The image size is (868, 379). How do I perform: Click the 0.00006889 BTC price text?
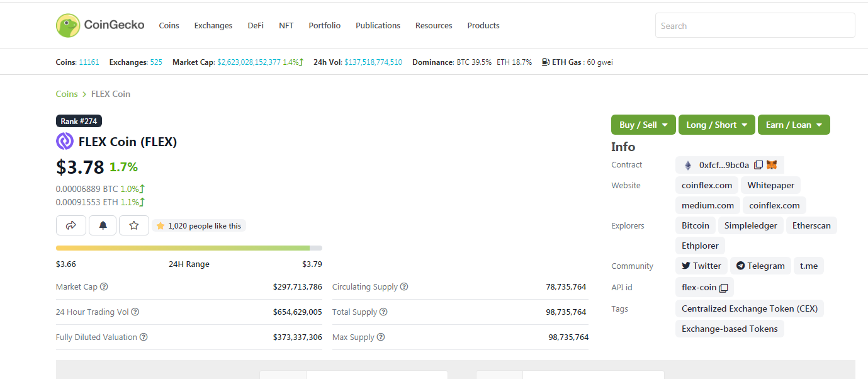(87, 188)
